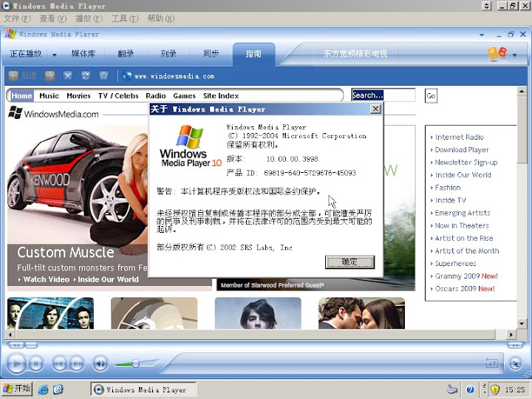Click the Games navigation link
Viewport: 532px width, 399px height.
tap(184, 95)
